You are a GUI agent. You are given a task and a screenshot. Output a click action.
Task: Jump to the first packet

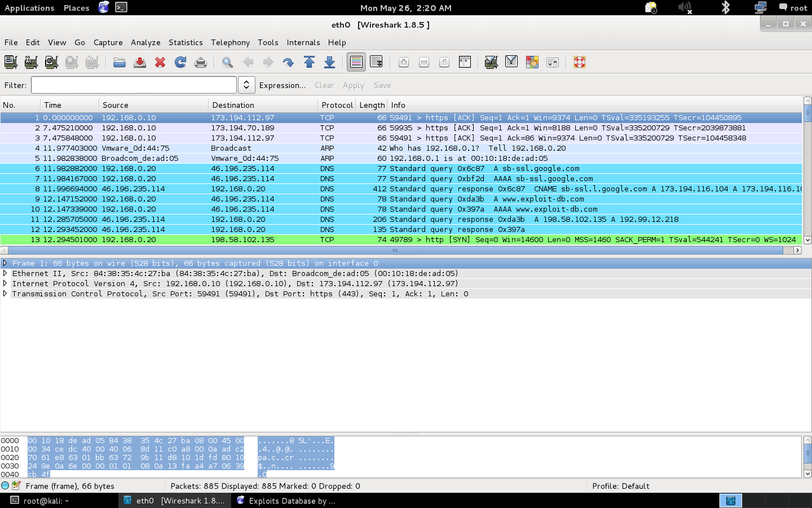309,62
